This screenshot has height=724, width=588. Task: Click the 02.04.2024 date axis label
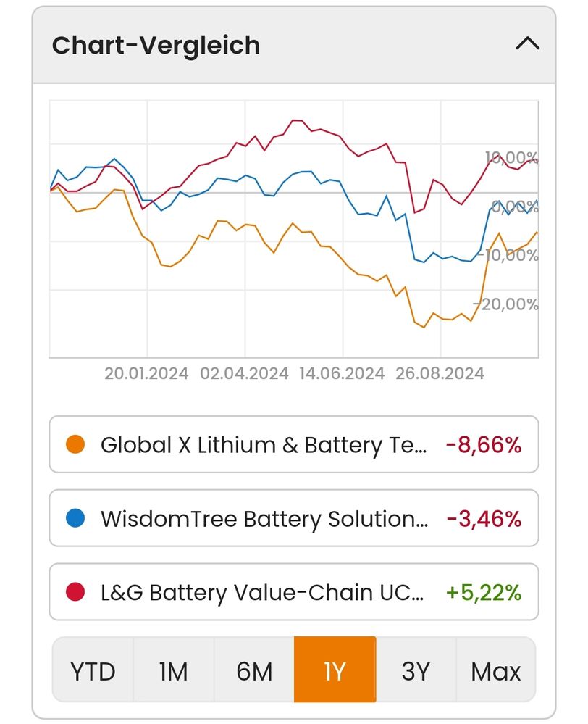(x=244, y=373)
